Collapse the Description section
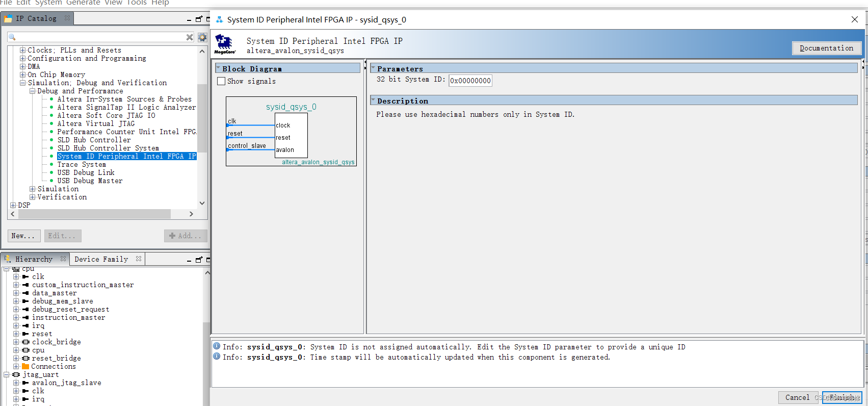 373,100
